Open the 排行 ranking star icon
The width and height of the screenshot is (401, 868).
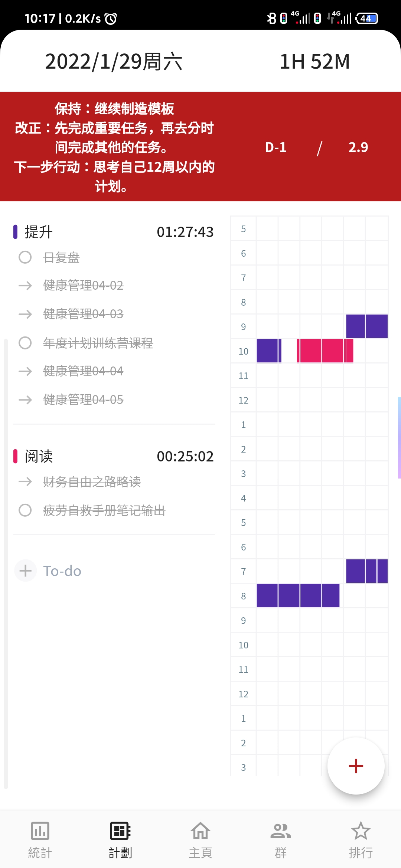(x=361, y=831)
